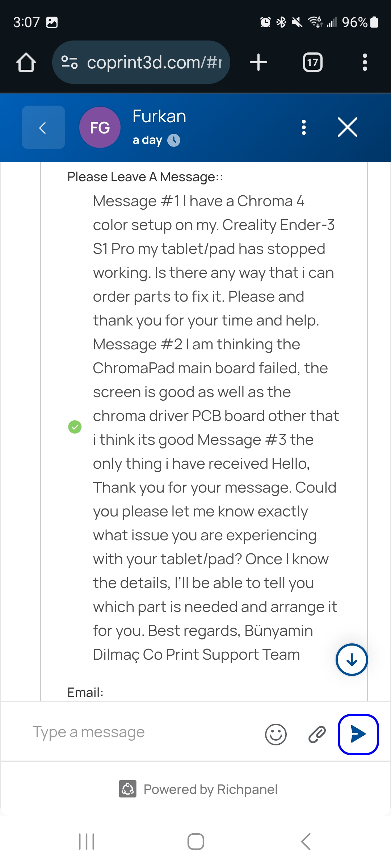
Task: Open the browser three-dot menu
Action: coord(365,62)
